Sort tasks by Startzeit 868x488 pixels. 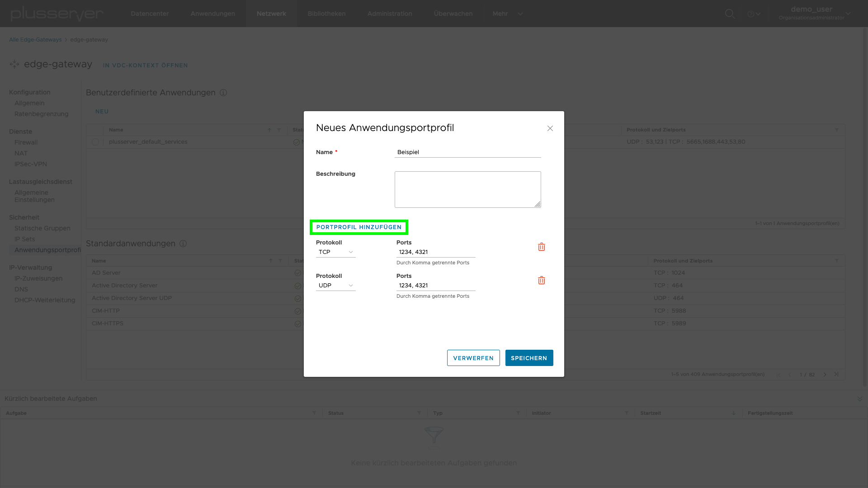[x=734, y=413]
